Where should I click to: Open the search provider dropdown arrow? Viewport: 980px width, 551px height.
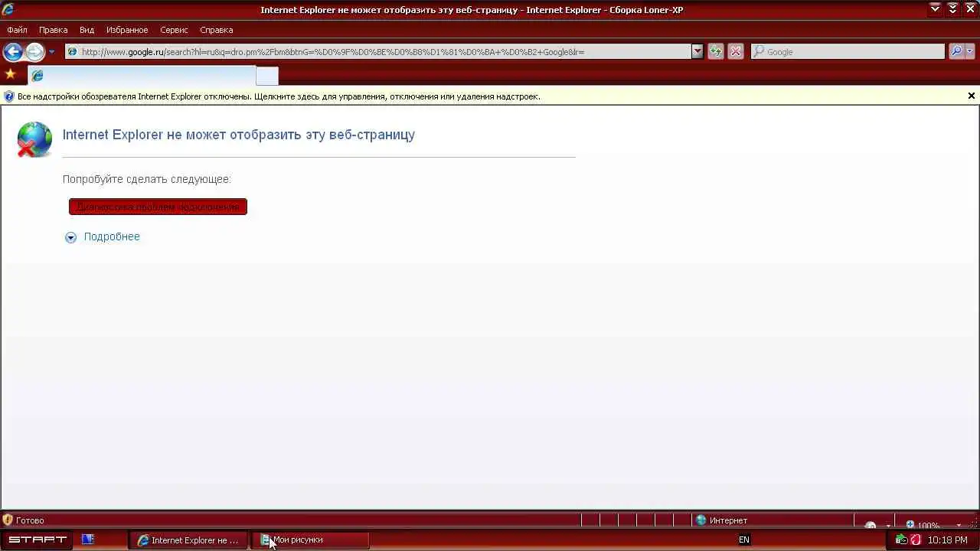(x=969, y=52)
